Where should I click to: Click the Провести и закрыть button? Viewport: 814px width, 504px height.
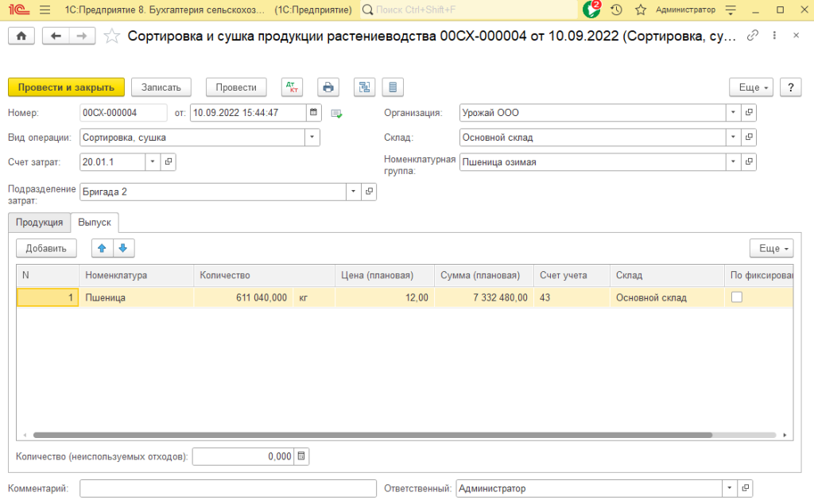pos(66,87)
